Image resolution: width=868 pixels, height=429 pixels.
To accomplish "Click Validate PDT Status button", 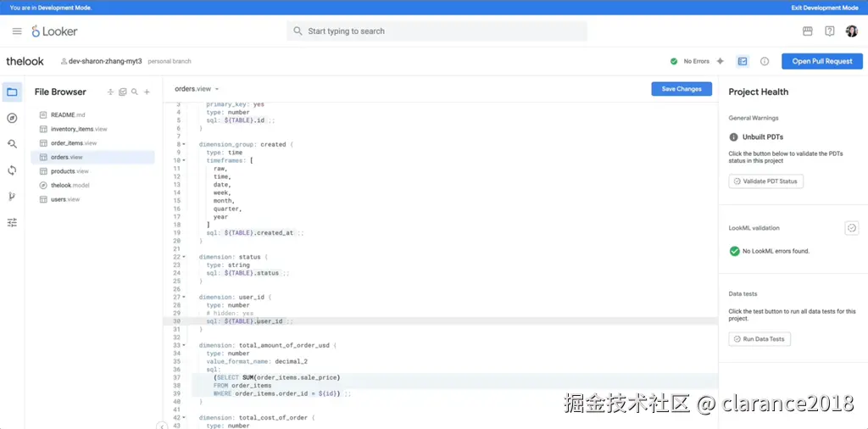I will (765, 181).
